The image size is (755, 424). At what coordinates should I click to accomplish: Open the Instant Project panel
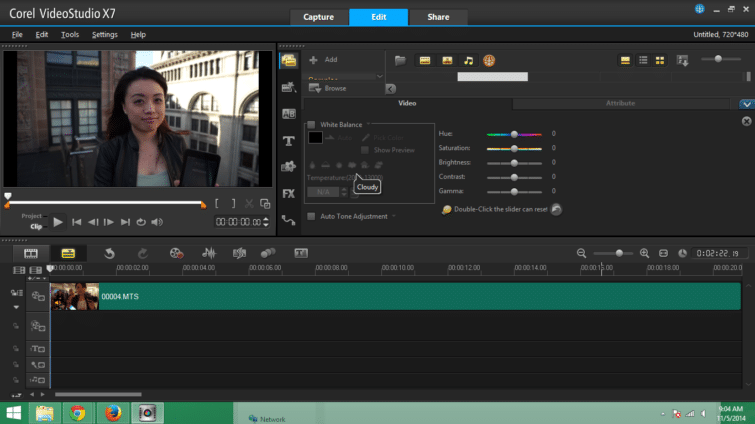(289, 87)
